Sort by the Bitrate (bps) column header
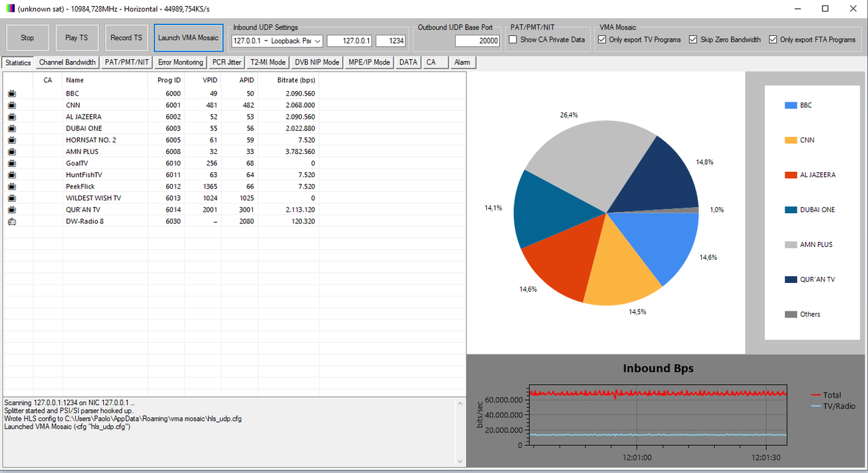This screenshot has width=868, height=473. tap(288, 80)
